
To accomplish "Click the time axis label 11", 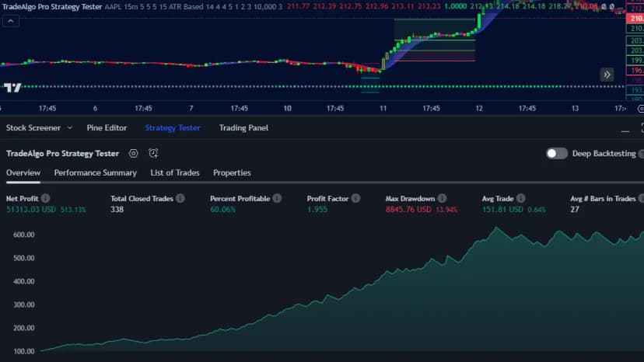I will coord(383,108).
